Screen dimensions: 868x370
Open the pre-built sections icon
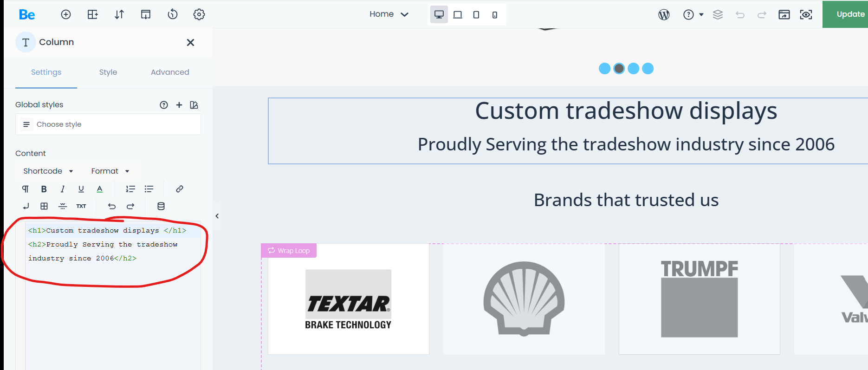tap(93, 14)
